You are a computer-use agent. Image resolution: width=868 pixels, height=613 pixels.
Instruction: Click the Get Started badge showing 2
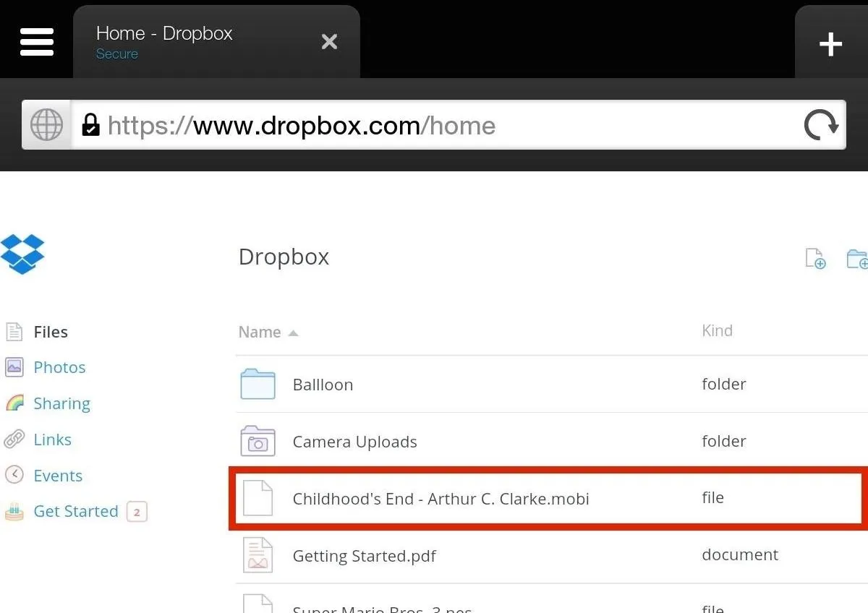point(137,513)
